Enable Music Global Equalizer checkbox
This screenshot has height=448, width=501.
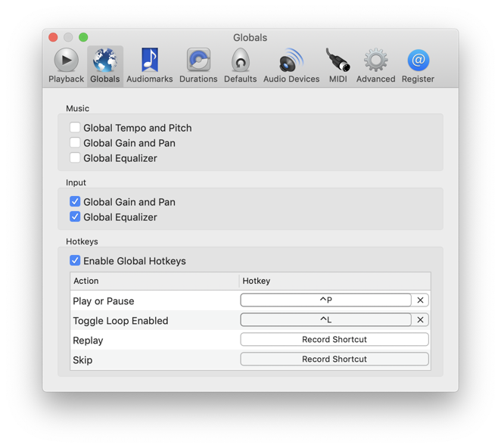coord(75,158)
